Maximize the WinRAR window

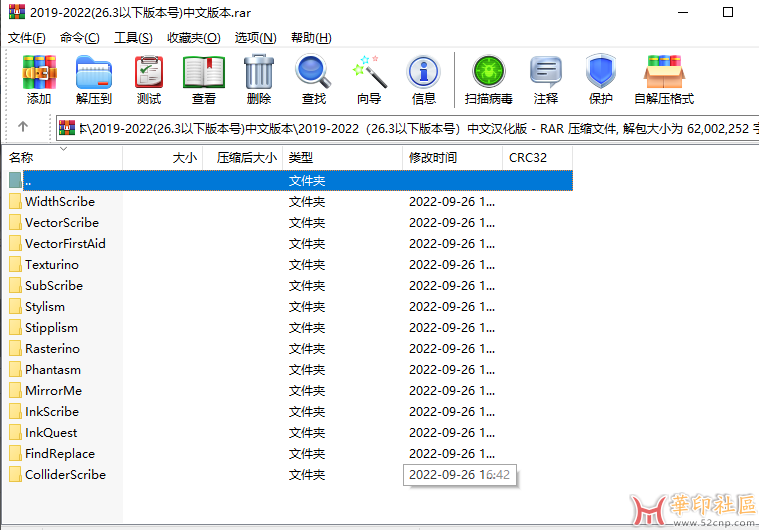[x=728, y=12]
